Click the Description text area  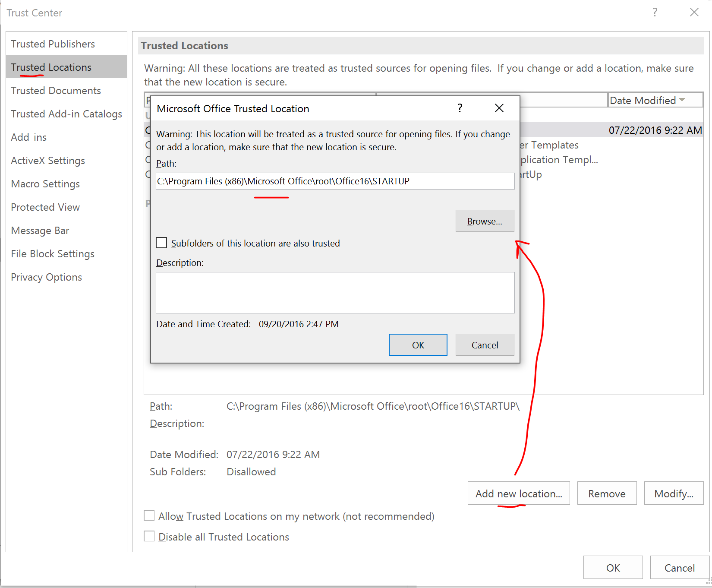click(x=335, y=293)
